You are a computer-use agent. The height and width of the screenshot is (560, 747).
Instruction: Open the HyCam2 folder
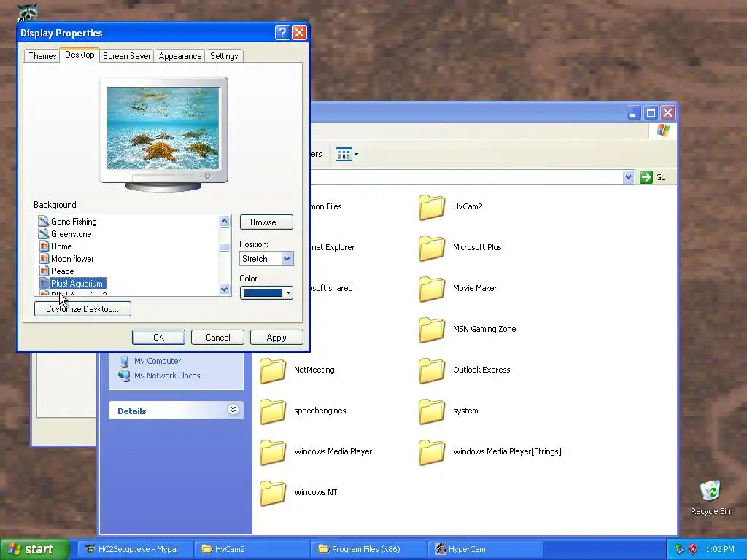[450, 206]
